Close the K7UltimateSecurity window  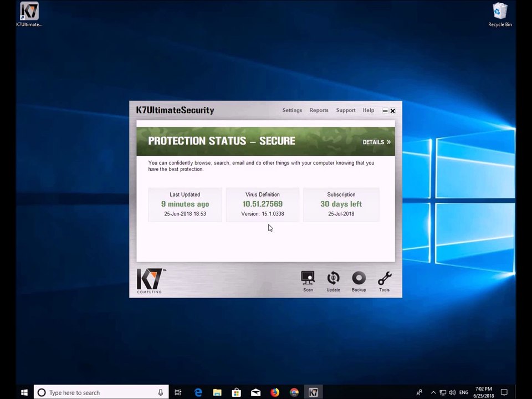[392, 111]
